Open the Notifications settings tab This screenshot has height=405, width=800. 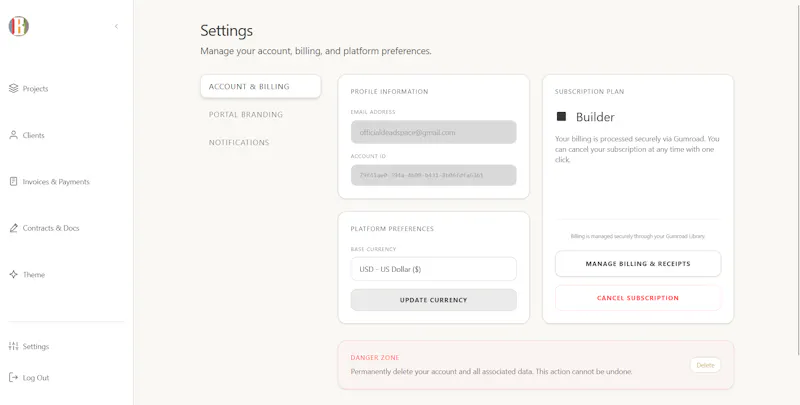239,142
